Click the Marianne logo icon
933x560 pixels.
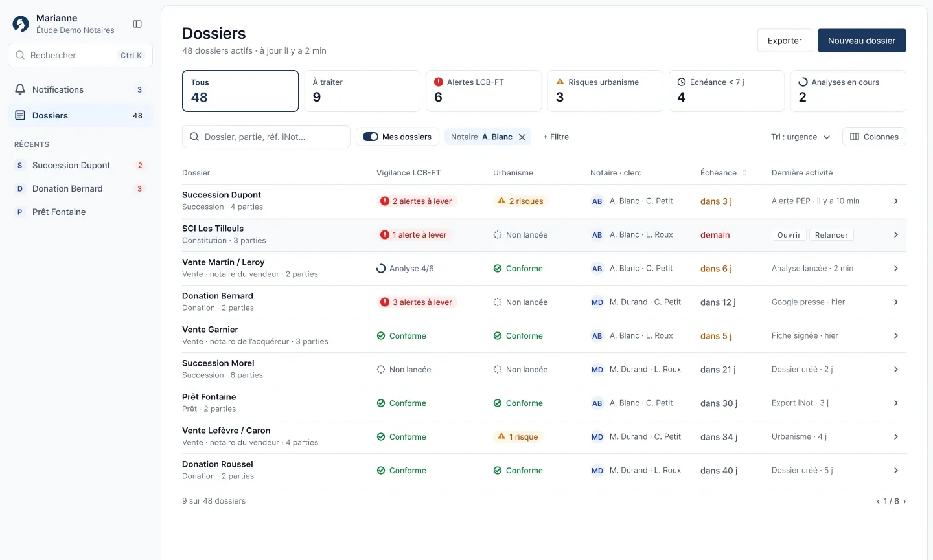(x=21, y=24)
